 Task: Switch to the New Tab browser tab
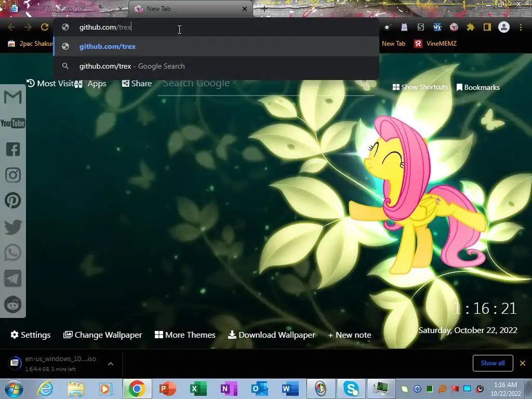pos(190,9)
